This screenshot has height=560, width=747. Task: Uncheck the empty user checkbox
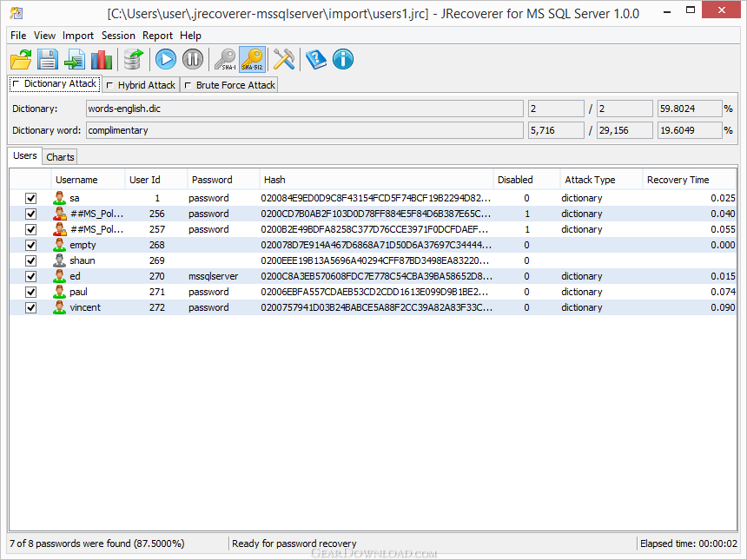pos(31,245)
